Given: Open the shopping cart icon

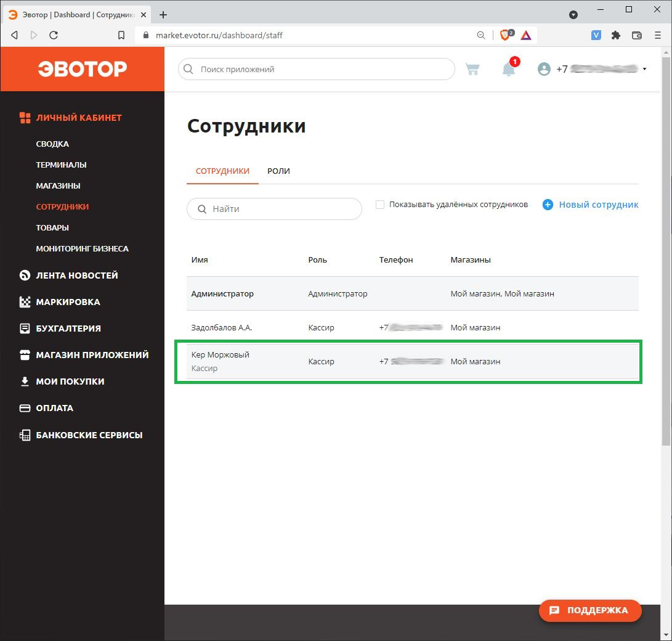Looking at the screenshot, I should tap(472, 69).
